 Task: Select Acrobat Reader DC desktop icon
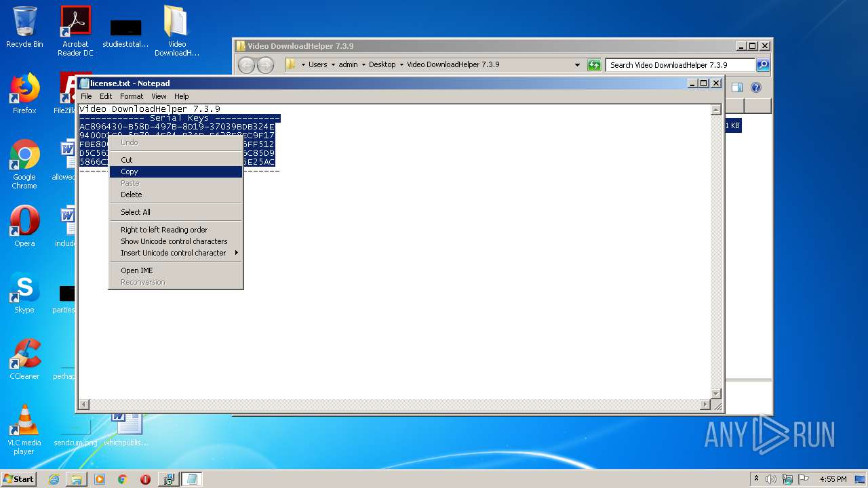click(x=75, y=31)
